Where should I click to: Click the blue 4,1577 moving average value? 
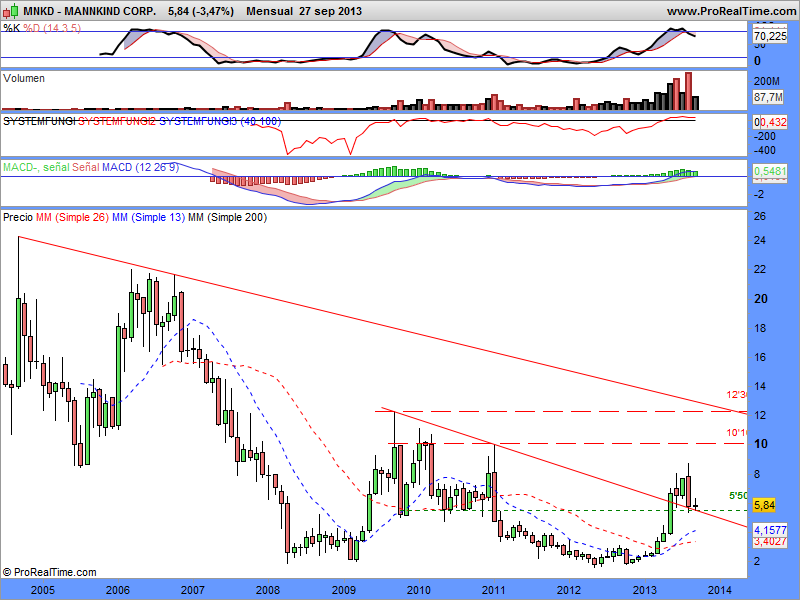point(770,530)
